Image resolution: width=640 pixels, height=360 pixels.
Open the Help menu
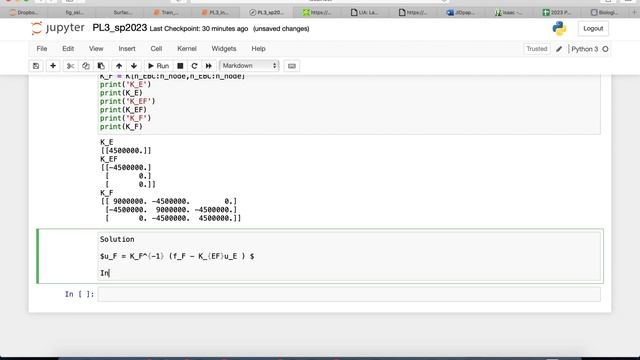pyautogui.click(x=258, y=49)
